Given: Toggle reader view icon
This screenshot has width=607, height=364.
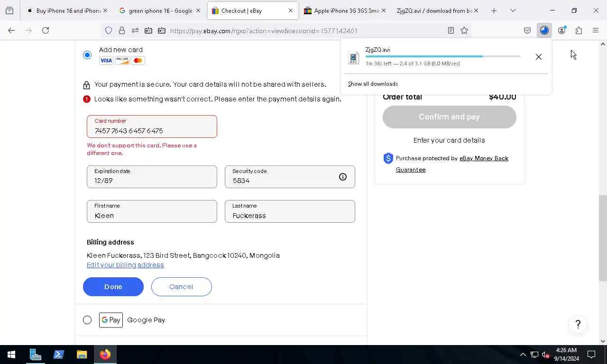Looking at the screenshot, I should pyautogui.click(x=451, y=30).
